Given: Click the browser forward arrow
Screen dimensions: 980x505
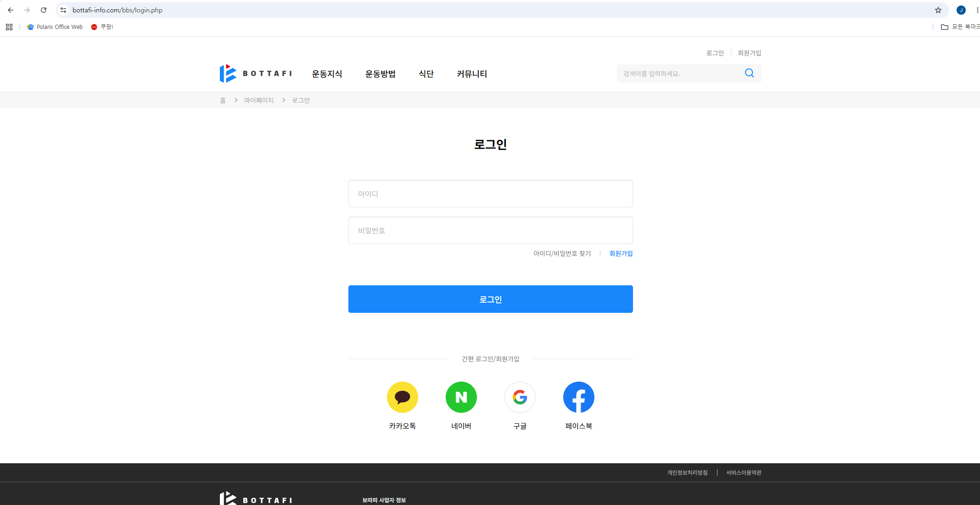Looking at the screenshot, I should [x=27, y=10].
